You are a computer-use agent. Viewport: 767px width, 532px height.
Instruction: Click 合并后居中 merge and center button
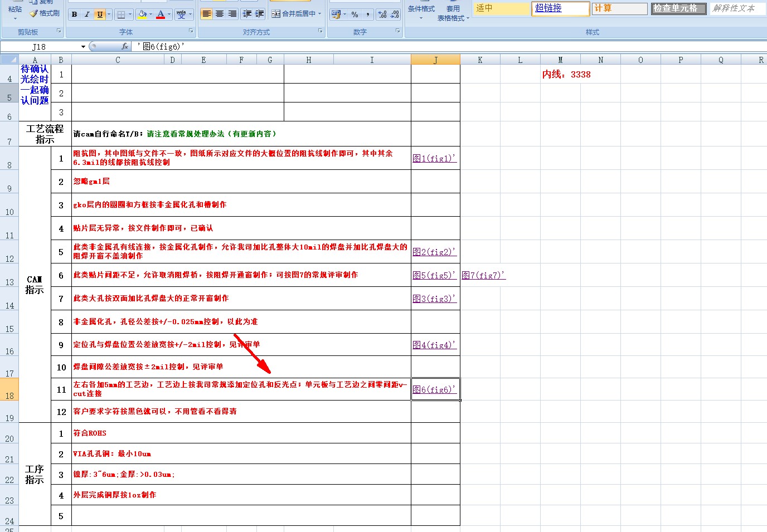293,14
